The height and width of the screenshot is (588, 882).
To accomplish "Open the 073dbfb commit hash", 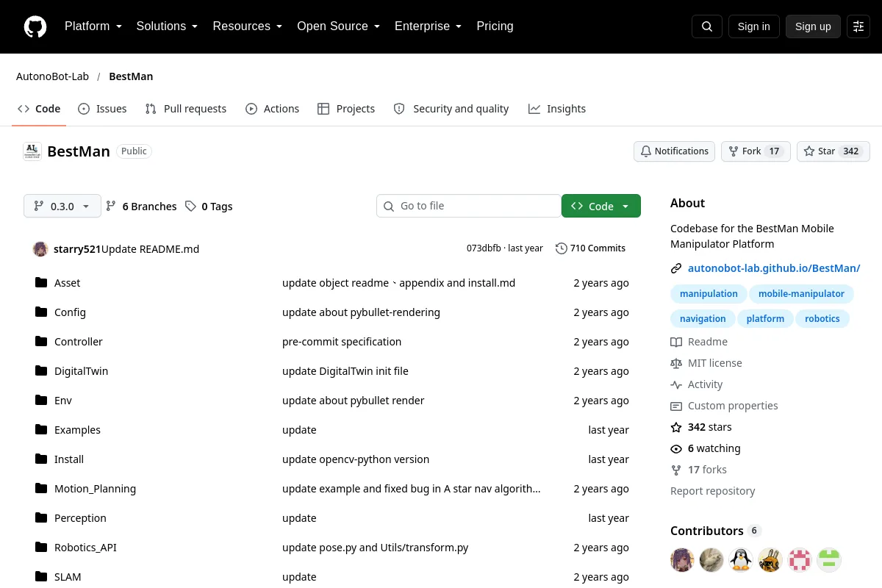I will [x=484, y=248].
